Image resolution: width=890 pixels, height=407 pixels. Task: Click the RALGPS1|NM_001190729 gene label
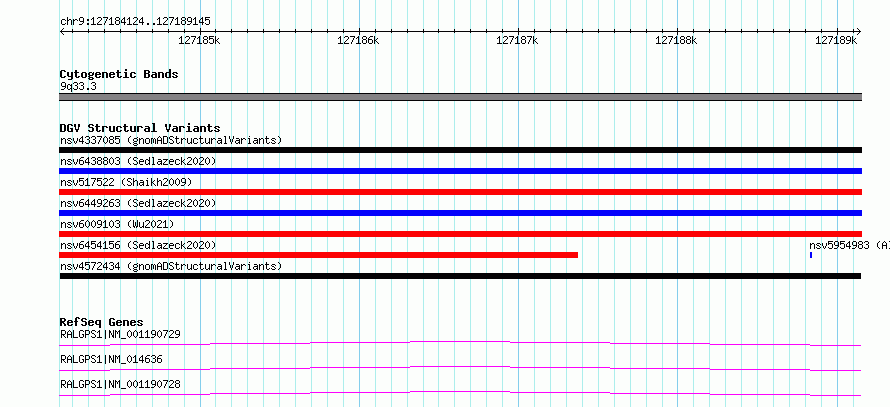120,334
